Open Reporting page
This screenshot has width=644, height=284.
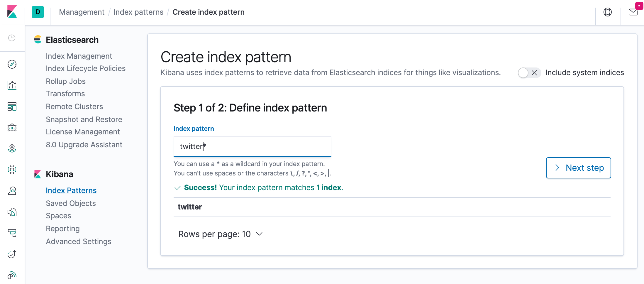pos(63,229)
